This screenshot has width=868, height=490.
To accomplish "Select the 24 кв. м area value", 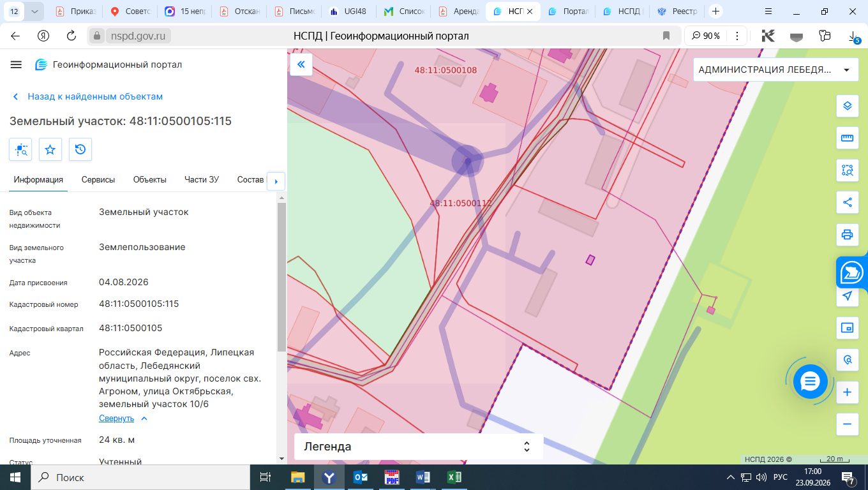I will 117,440.
